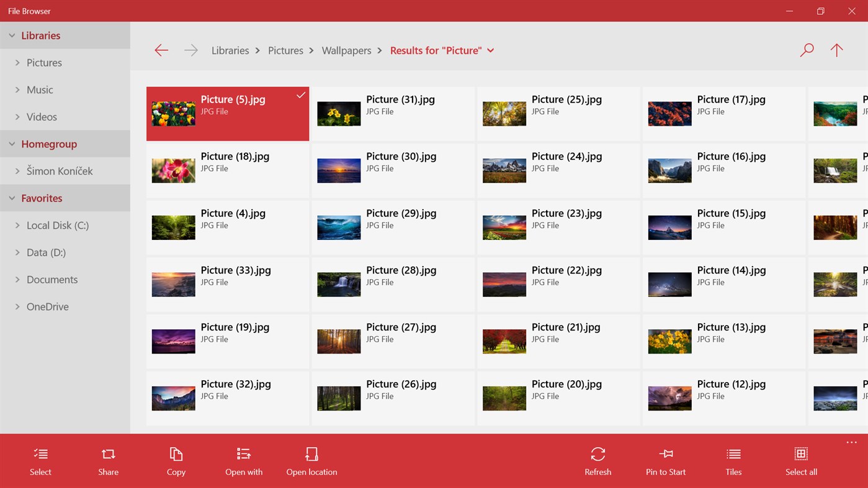Deselect the checked Picture (5).jpg file
868x488 pixels.
pyautogui.click(x=301, y=95)
